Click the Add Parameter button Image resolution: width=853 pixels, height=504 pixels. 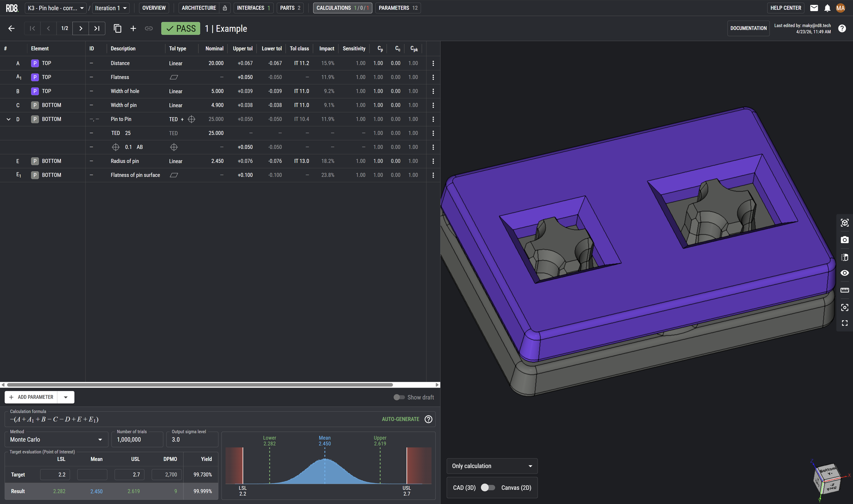click(x=31, y=397)
